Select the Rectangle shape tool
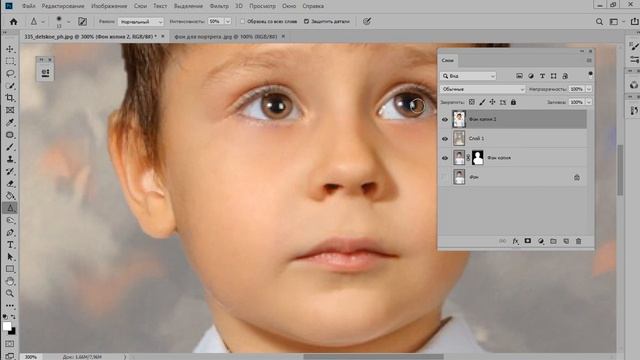Screen dimensions: 640x360 (10, 269)
